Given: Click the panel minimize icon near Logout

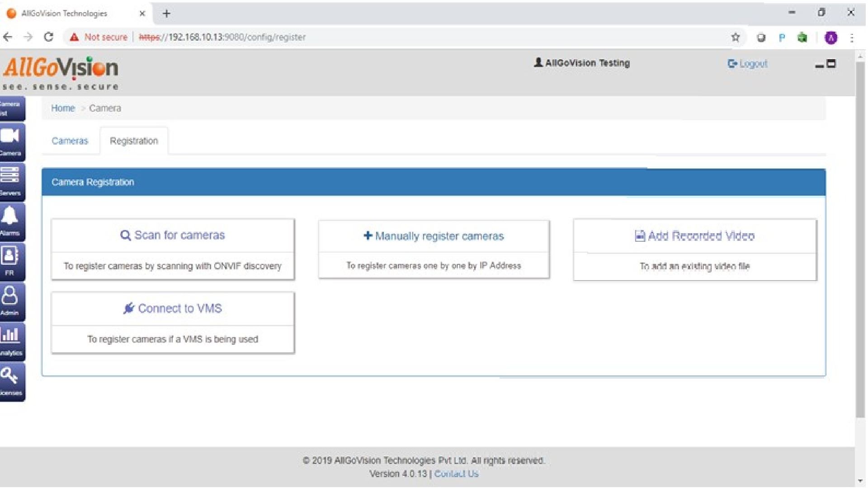Looking at the screenshot, I should tap(819, 66).
